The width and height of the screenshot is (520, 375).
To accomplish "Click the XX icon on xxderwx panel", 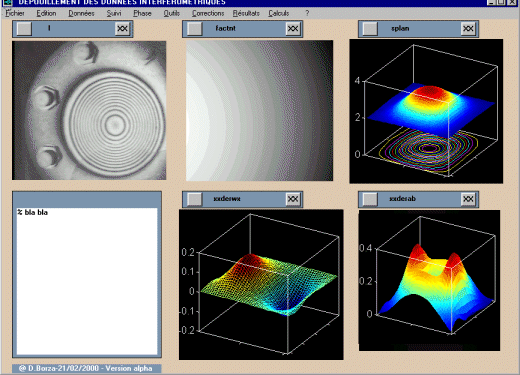I will tap(293, 199).
